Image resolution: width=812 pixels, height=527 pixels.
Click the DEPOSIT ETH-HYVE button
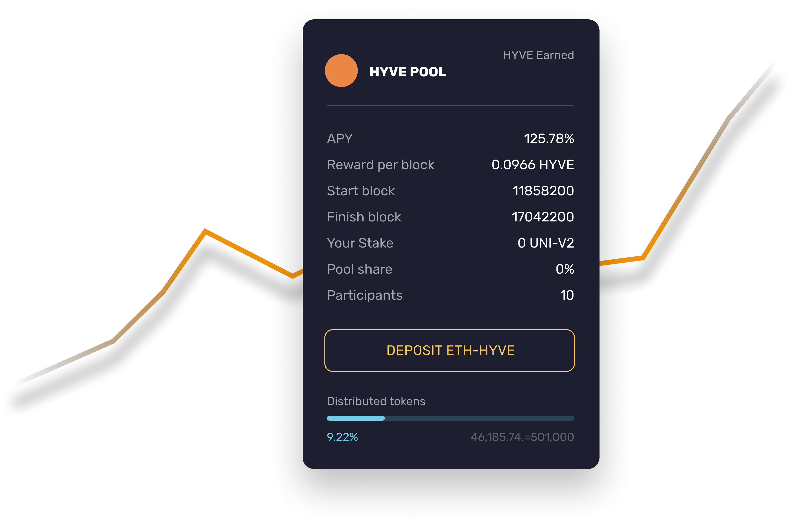449,350
